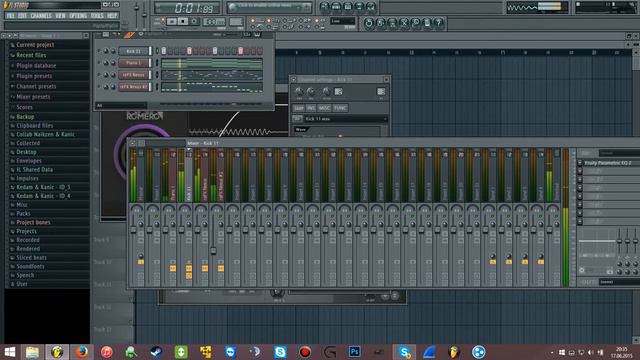Select the reFX Nexus channel button
This screenshot has height=360, width=640.
(x=133, y=75)
